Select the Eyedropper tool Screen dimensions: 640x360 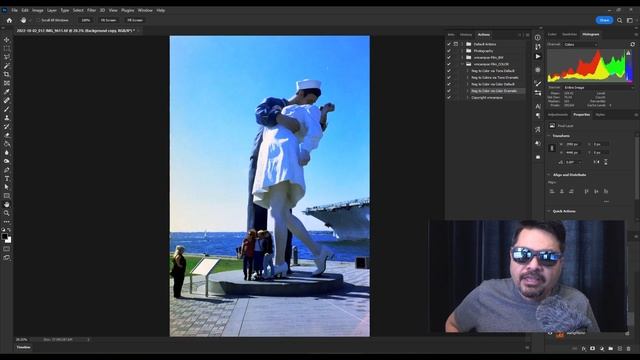7,91
